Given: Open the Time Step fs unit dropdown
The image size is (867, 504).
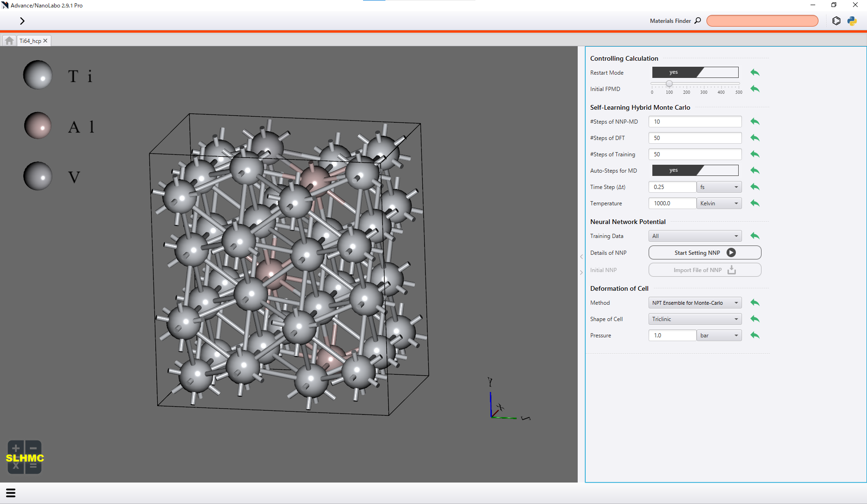Looking at the screenshot, I should (x=719, y=187).
